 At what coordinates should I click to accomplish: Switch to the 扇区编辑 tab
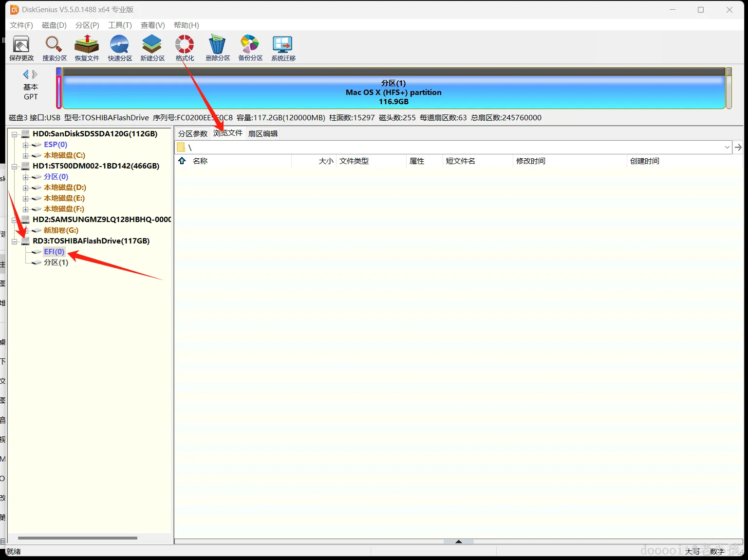(x=263, y=133)
